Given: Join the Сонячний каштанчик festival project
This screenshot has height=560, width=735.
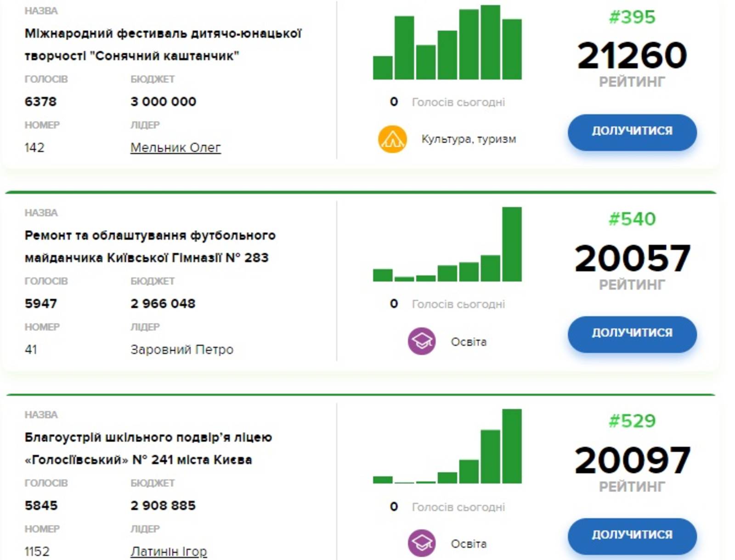Looking at the screenshot, I should click(632, 132).
